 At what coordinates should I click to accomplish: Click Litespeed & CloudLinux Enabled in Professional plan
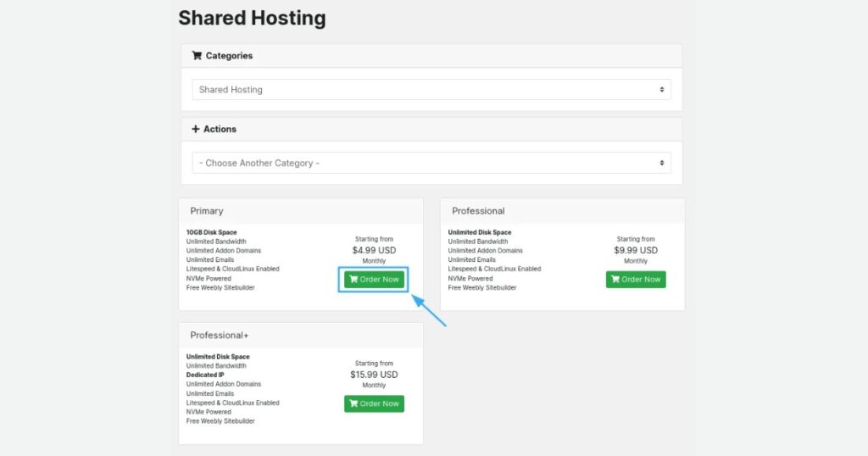(x=494, y=269)
